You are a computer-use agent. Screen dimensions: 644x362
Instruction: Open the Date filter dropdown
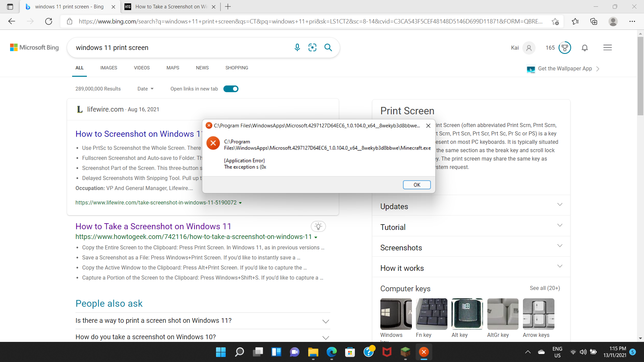coord(145,89)
